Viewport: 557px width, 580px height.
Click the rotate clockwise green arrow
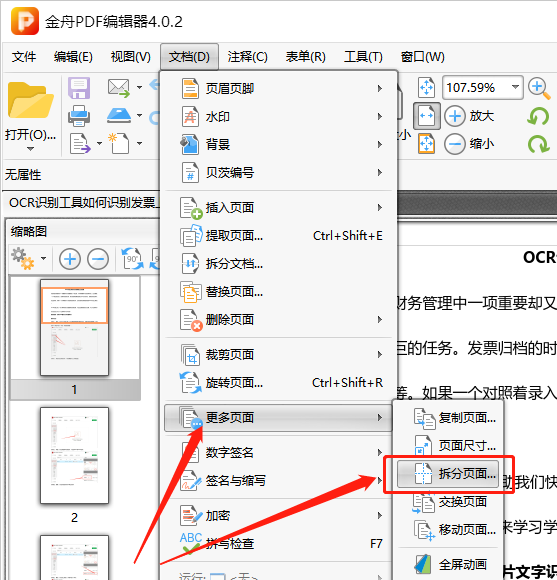pos(538,144)
